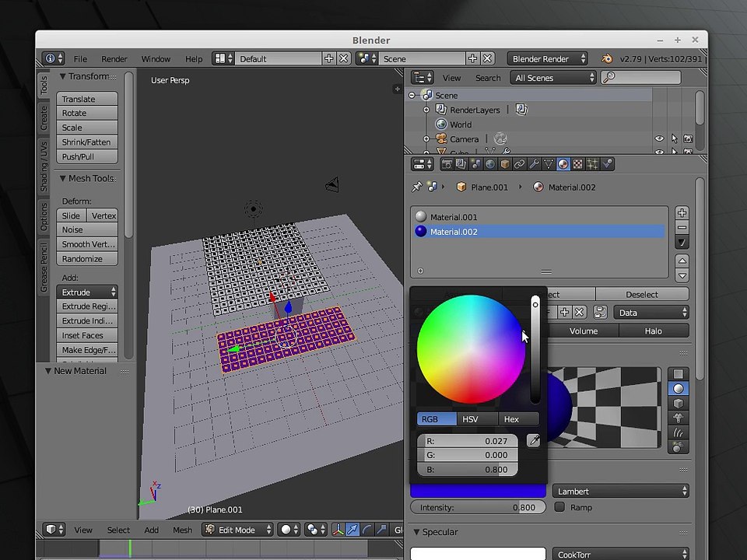Viewport: 747px width, 560px height.
Task: Open the Extrude dropdown in Mesh Tools
Action: tap(87, 292)
